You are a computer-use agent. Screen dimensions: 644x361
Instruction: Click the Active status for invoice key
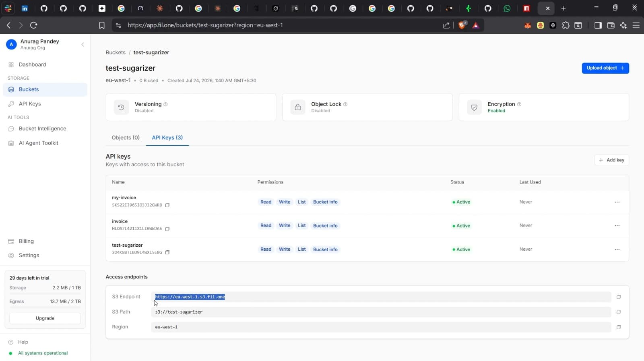pyautogui.click(x=461, y=226)
